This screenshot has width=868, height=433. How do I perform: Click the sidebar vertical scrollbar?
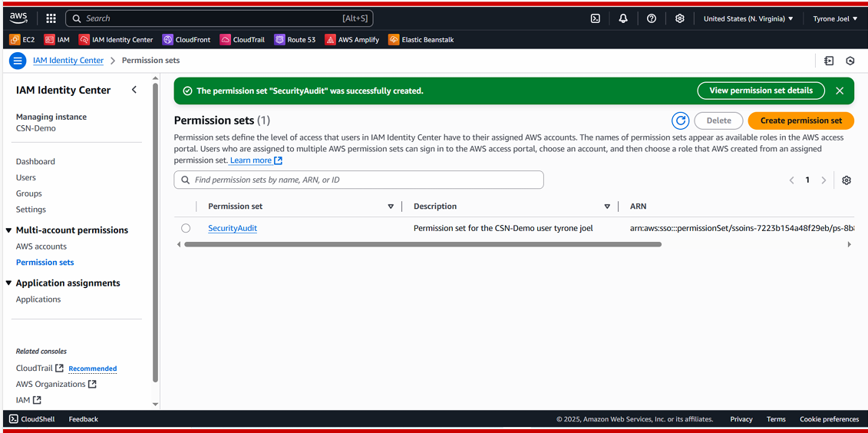pos(156,233)
